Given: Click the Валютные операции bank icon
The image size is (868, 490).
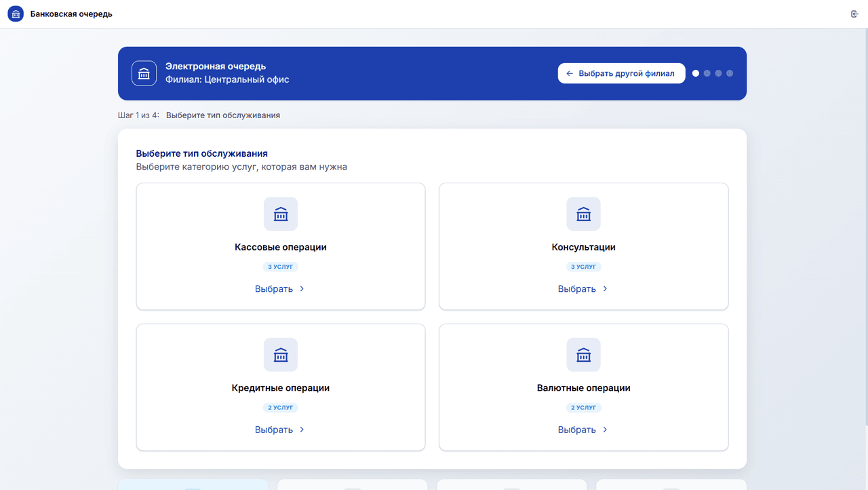Looking at the screenshot, I should pyautogui.click(x=584, y=355).
